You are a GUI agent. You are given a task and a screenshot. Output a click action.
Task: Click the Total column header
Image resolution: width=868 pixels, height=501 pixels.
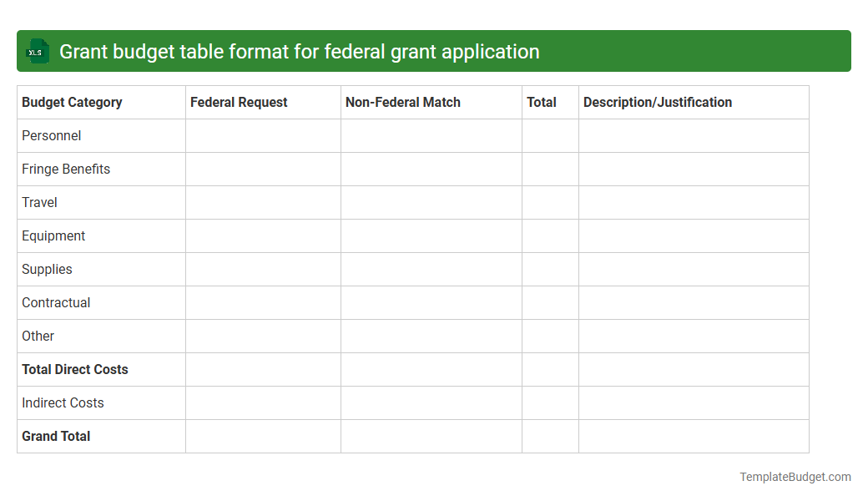click(542, 102)
